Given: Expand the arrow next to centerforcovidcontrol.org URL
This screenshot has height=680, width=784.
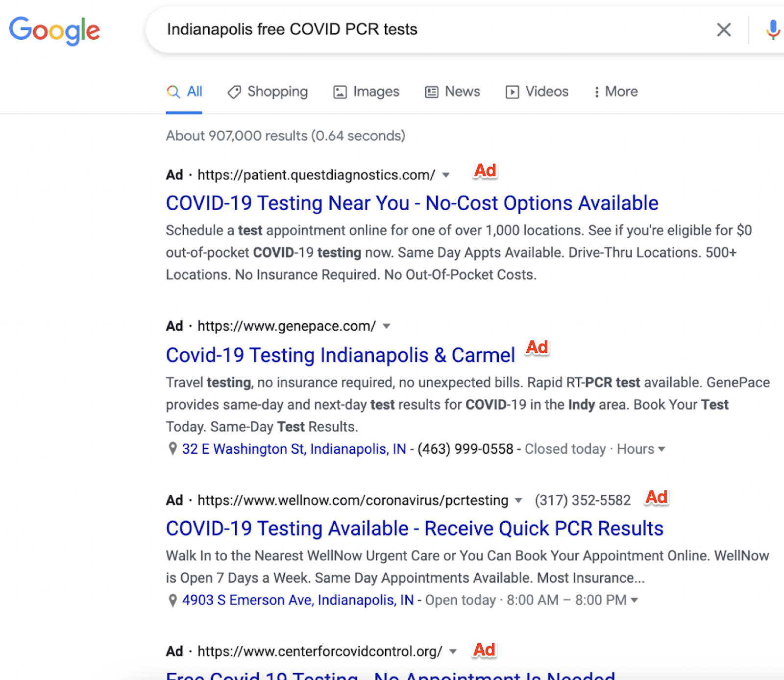Looking at the screenshot, I should pos(453,652).
